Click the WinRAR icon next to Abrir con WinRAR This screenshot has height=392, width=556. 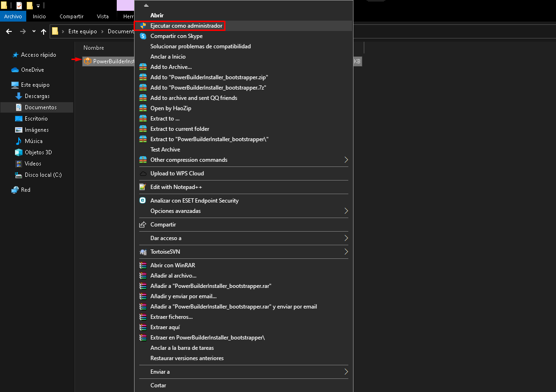[143, 265]
